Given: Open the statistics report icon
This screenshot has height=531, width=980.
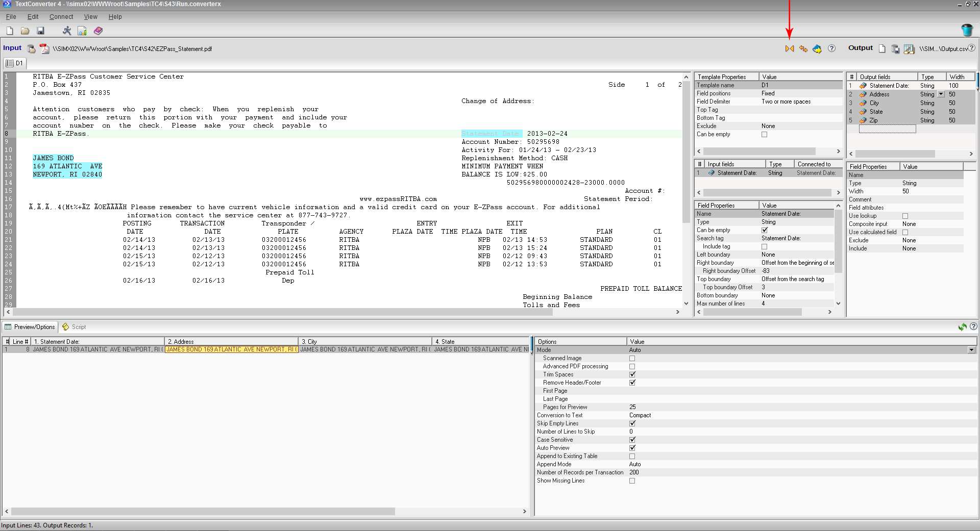Looking at the screenshot, I should (82, 31).
